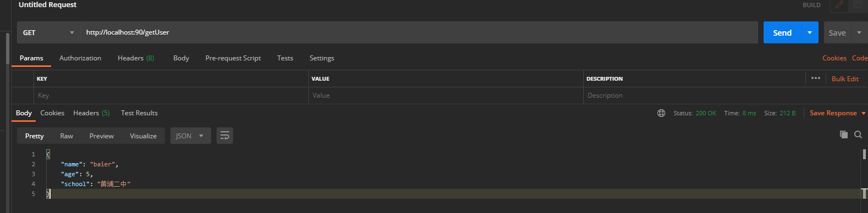Click the globe network information icon
Viewport: 868px width, 213px height.
point(661,113)
